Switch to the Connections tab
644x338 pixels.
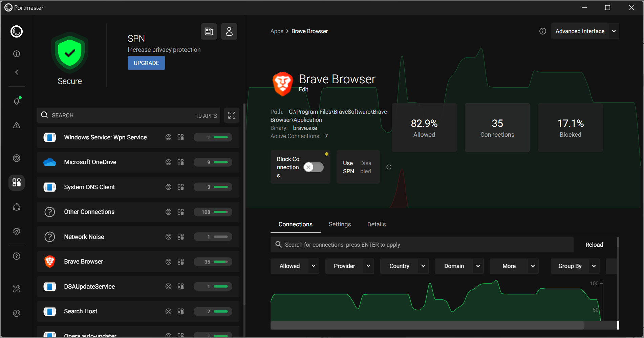click(x=295, y=224)
